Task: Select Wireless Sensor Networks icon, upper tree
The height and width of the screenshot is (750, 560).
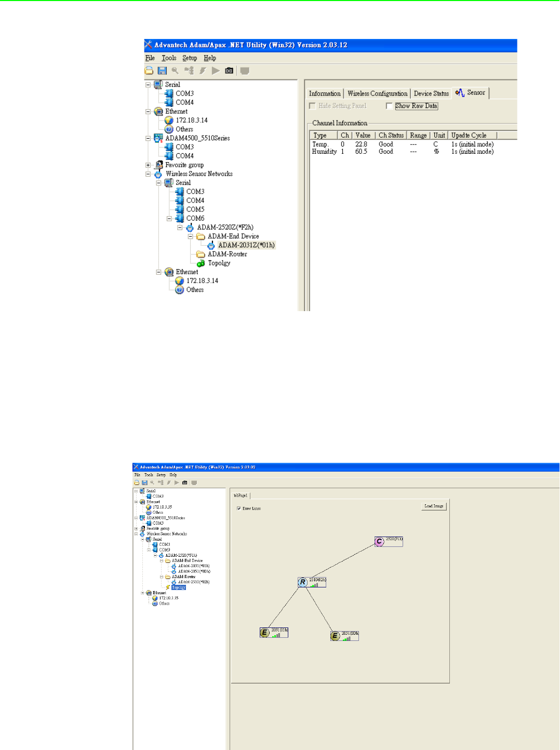Action: coord(158,174)
